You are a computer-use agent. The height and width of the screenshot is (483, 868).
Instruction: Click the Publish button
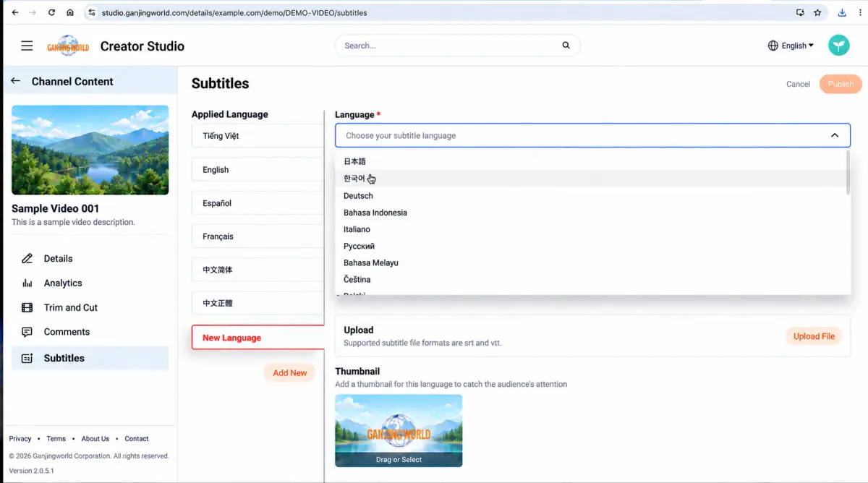point(841,84)
